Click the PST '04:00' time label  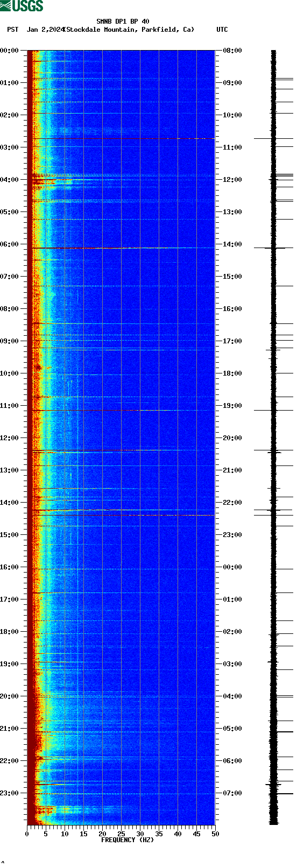(10, 180)
